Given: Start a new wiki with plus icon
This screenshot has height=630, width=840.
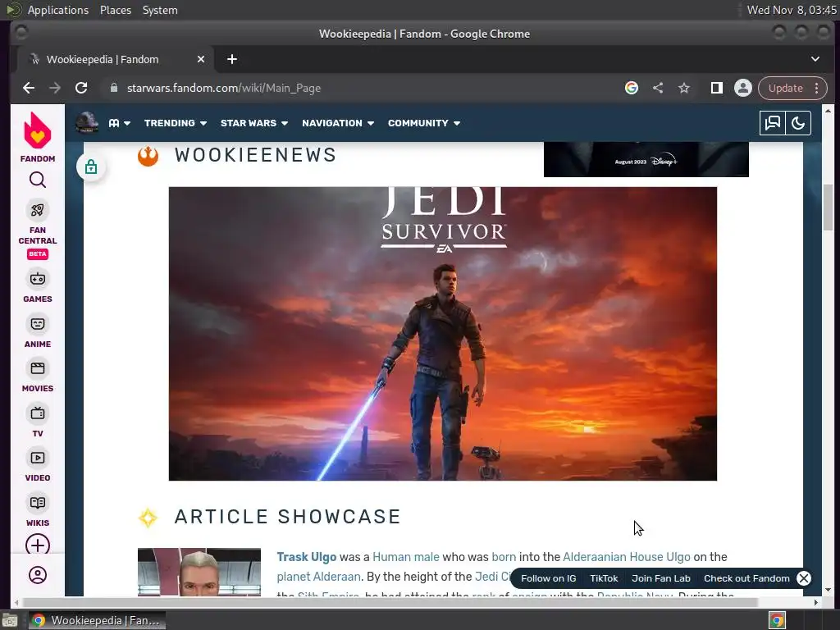Looking at the screenshot, I should [38, 545].
